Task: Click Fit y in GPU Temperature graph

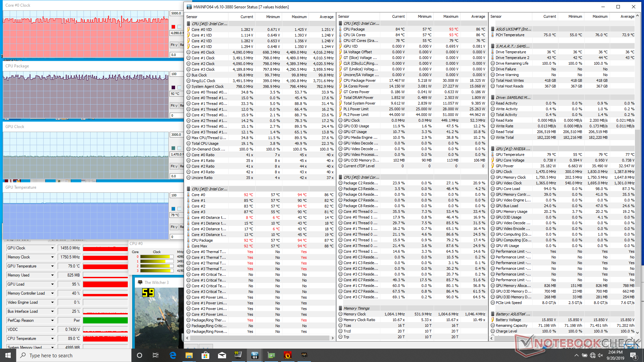Action: coord(174,227)
